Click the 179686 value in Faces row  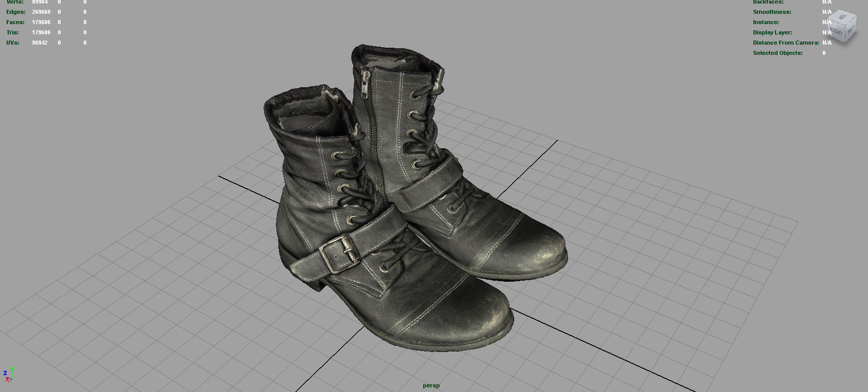(x=41, y=22)
